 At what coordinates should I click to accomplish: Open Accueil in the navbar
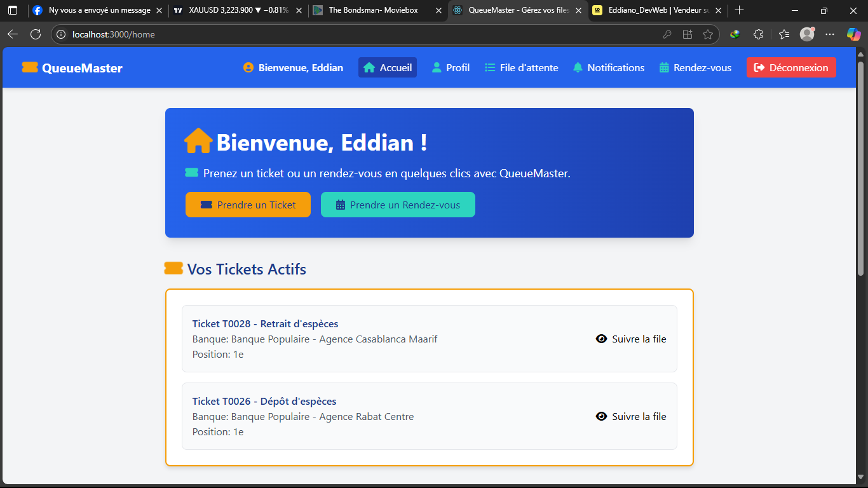tap(388, 67)
